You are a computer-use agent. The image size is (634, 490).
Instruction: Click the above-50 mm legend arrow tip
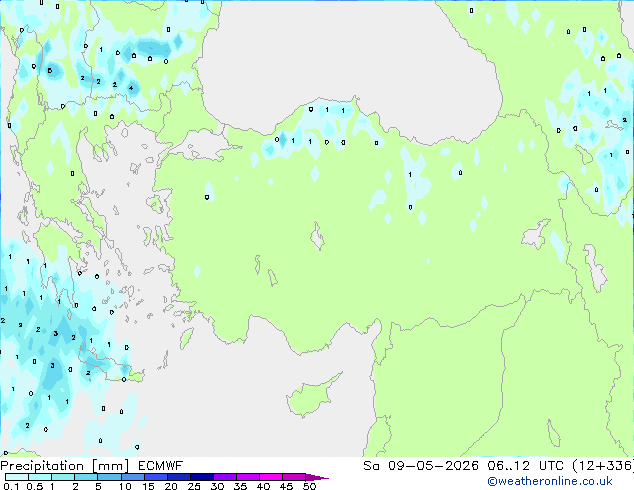coord(317,477)
